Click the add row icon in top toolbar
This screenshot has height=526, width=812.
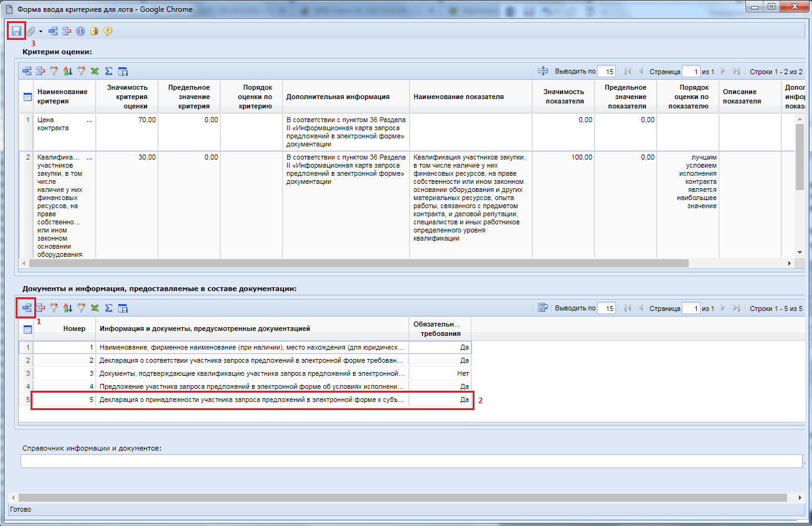tap(53, 31)
